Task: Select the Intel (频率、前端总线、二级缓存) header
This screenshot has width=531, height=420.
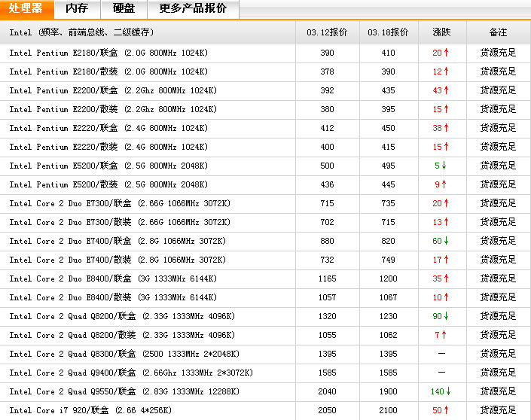Action: [81, 32]
